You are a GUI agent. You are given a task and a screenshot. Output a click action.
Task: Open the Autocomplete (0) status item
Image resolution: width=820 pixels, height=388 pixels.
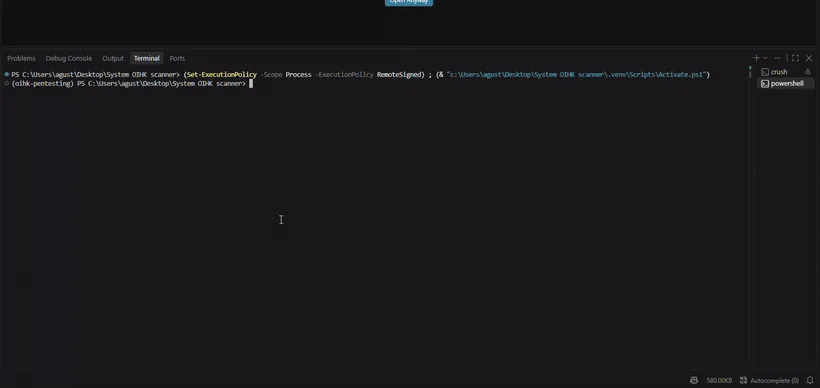click(769, 380)
